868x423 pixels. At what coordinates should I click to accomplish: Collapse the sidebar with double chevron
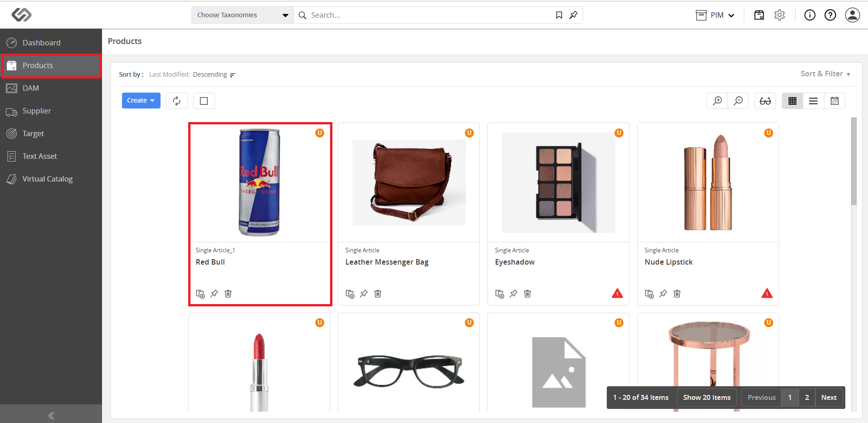(x=51, y=415)
